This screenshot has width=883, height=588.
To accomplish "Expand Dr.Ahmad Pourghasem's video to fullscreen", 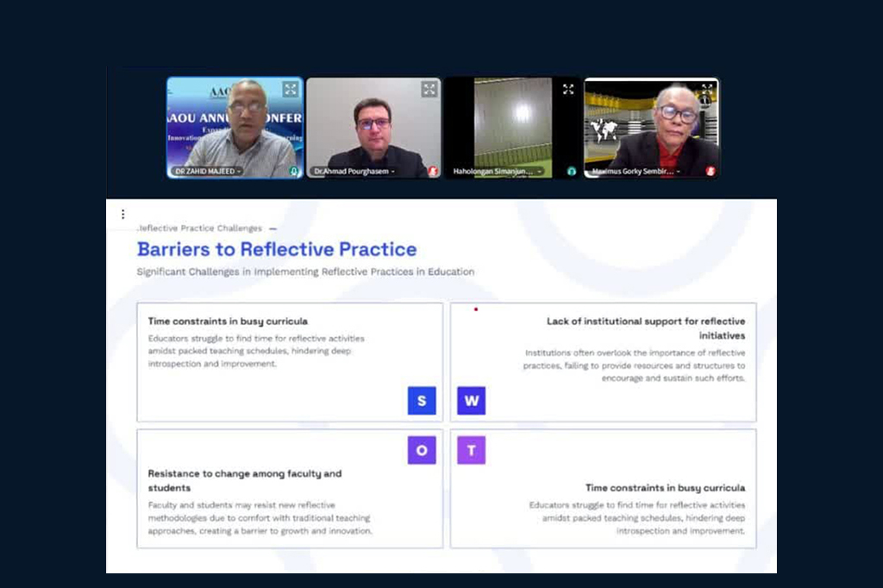I will tap(429, 89).
